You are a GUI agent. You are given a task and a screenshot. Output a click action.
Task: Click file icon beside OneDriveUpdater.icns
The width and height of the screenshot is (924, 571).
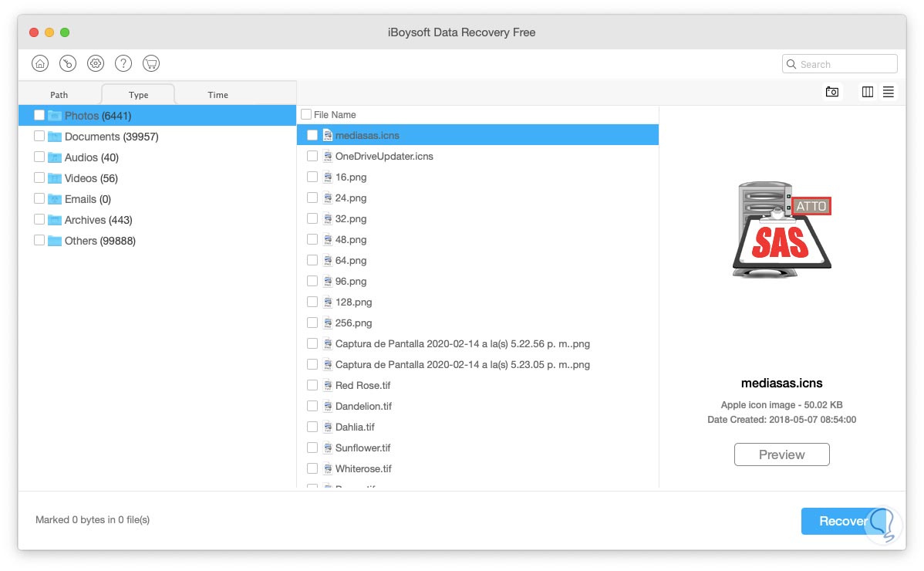point(328,156)
